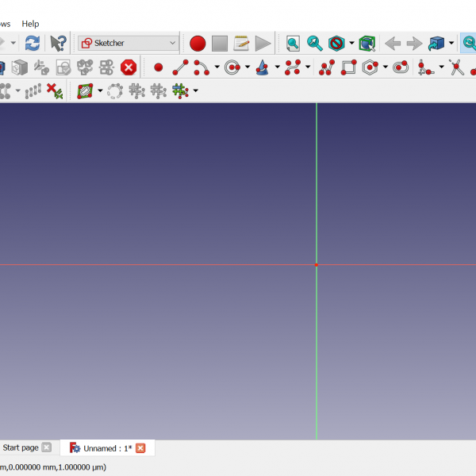Close the Unnamed : 1* document tab

[140, 448]
